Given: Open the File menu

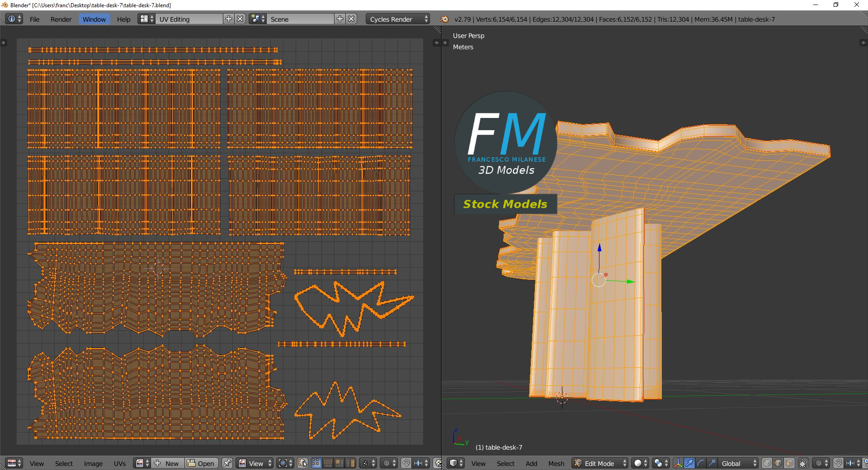Looking at the screenshot, I should [x=34, y=19].
